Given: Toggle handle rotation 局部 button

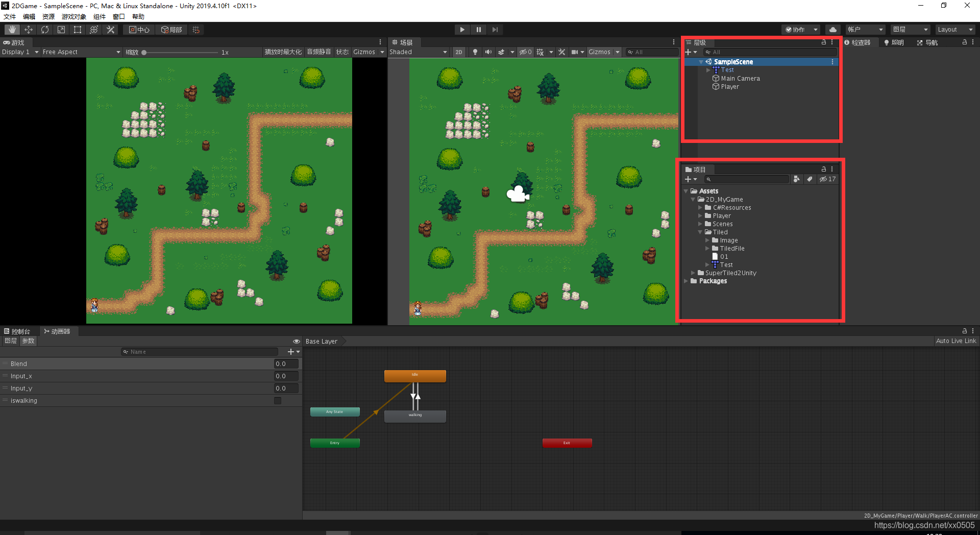Looking at the screenshot, I should pyautogui.click(x=171, y=30).
